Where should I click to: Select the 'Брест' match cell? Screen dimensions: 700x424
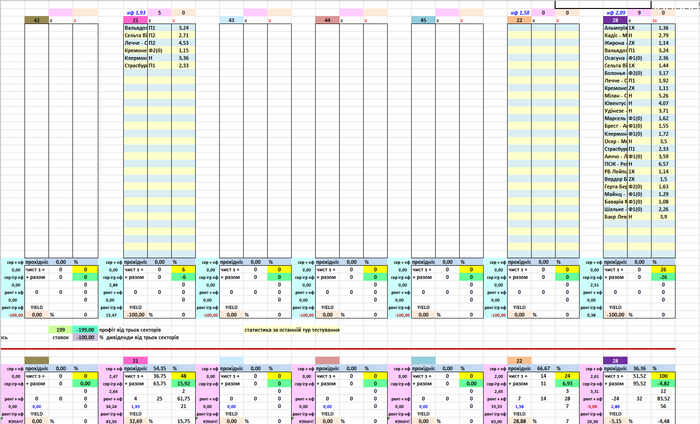(x=616, y=126)
